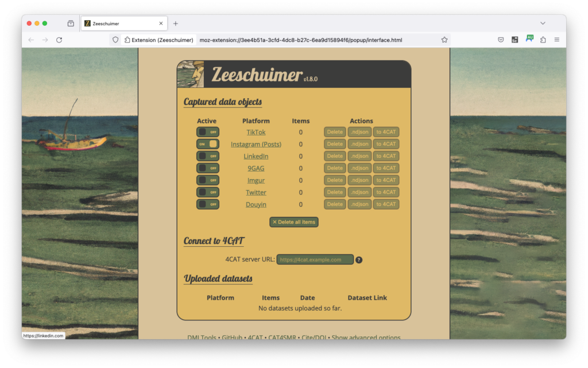
Task: Show advanced options in footer
Action: pos(366,338)
